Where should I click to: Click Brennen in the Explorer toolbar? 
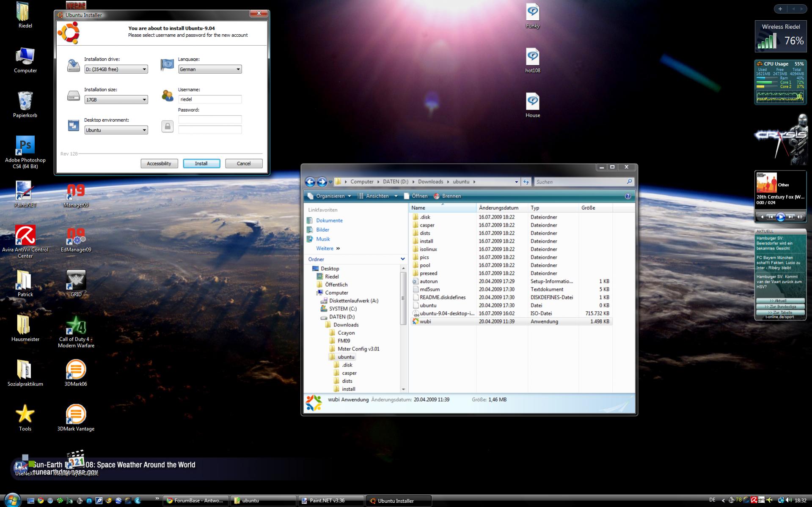447,196
